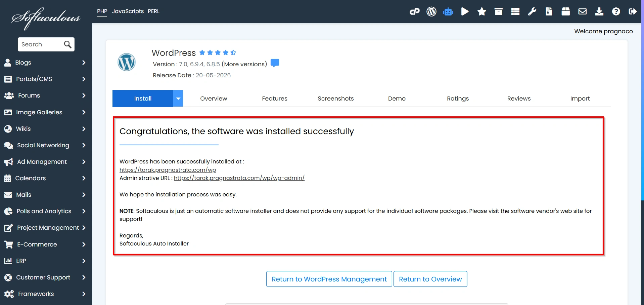Image resolution: width=644 pixels, height=305 pixels.
Task: Open the cPanel icon in top toolbar
Action: pos(415,12)
